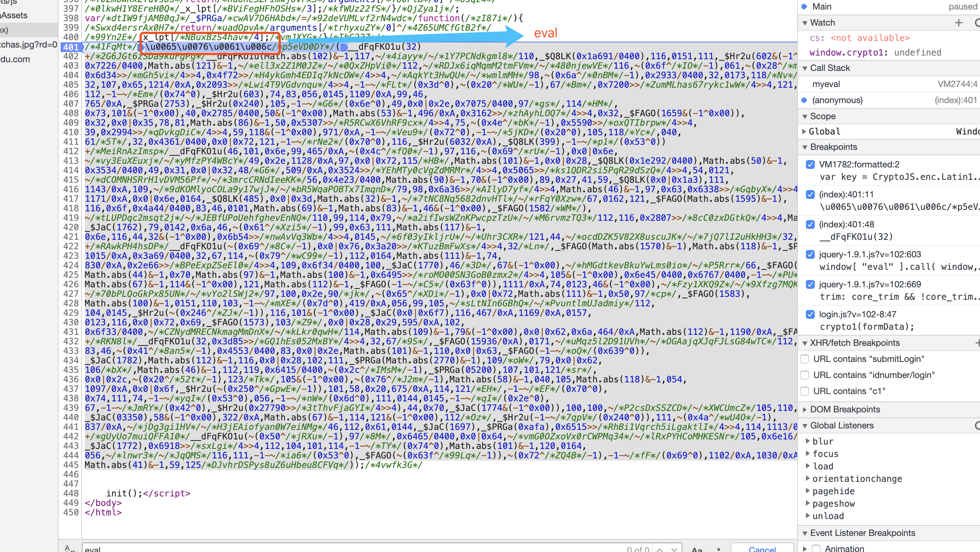Go to next search result arrow
Screen dimensions: 980x552
point(674,549)
